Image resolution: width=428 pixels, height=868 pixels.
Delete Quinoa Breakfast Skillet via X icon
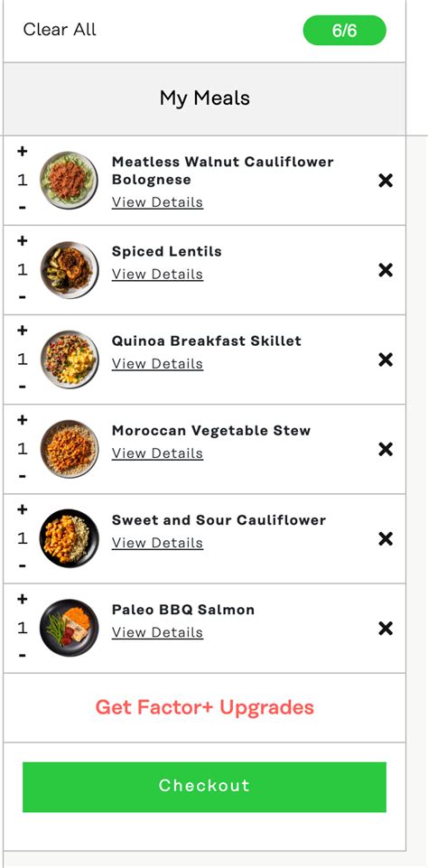(386, 359)
